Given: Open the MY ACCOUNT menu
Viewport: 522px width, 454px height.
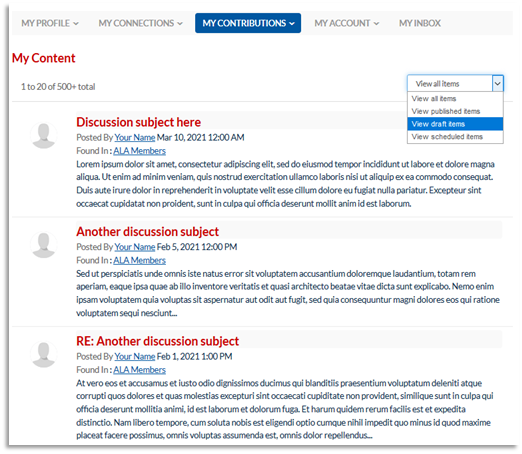Looking at the screenshot, I should [x=347, y=23].
